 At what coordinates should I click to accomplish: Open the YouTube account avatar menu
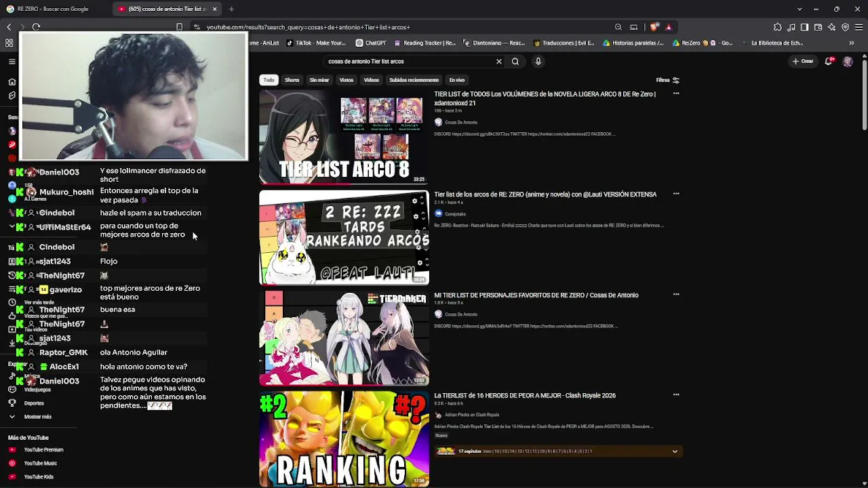[x=848, y=61]
